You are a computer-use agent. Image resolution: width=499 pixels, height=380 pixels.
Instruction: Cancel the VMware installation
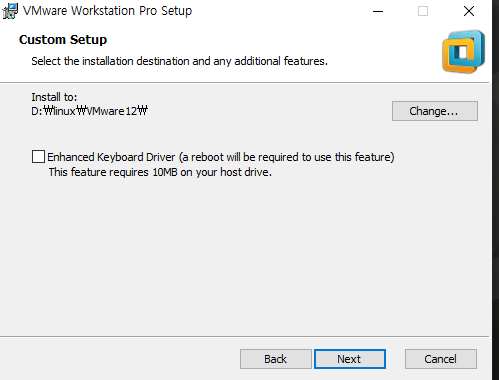pyautogui.click(x=441, y=359)
